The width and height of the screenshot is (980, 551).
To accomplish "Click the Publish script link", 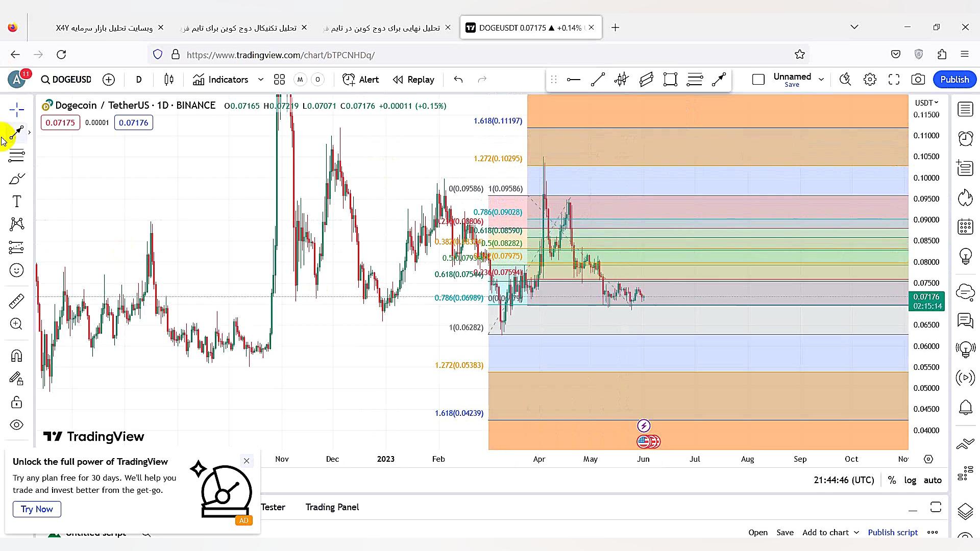I will click(893, 532).
